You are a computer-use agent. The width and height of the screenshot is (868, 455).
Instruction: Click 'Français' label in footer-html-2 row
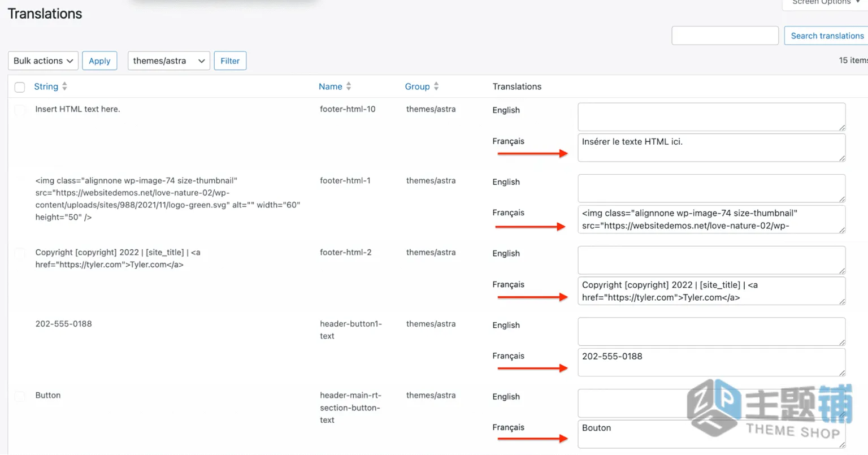point(508,284)
